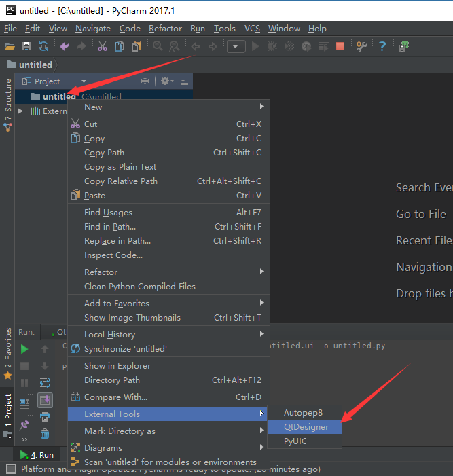Choose Compare With in context menu
This screenshot has width=453, height=476.
pos(169,397)
